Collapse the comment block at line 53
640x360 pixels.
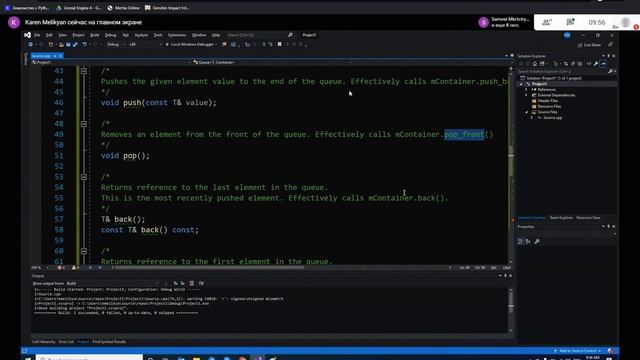click(84, 177)
